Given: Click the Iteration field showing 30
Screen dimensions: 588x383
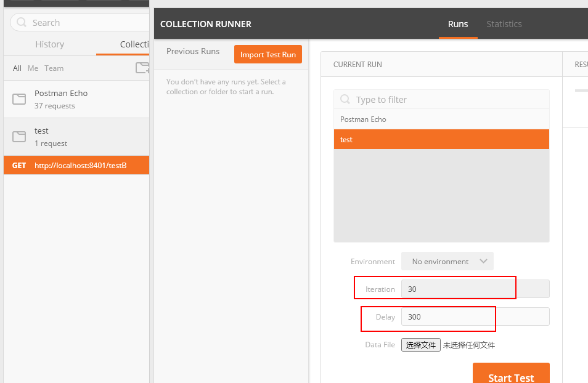Looking at the screenshot, I should (x=475, y=289).
